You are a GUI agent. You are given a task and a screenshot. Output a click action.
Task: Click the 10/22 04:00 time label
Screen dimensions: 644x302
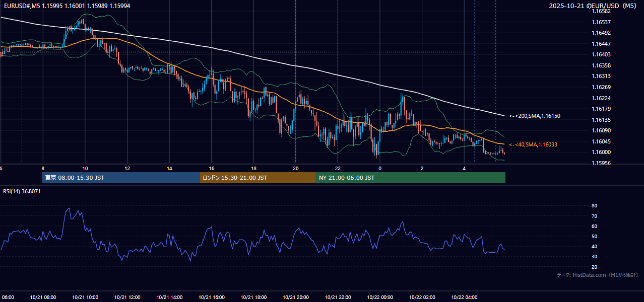[464, 297]
